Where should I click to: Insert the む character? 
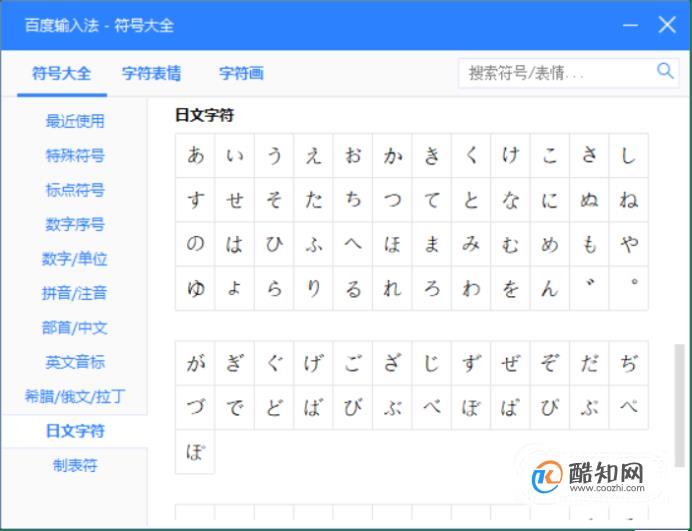pos(510,244)
